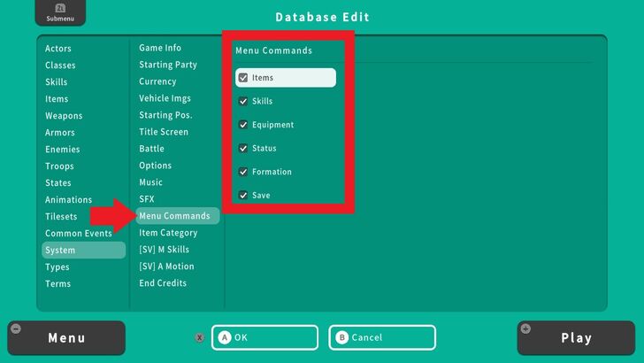The image size is (644, 363).
Task: Select the Enemies category
Action: (63, 150)
